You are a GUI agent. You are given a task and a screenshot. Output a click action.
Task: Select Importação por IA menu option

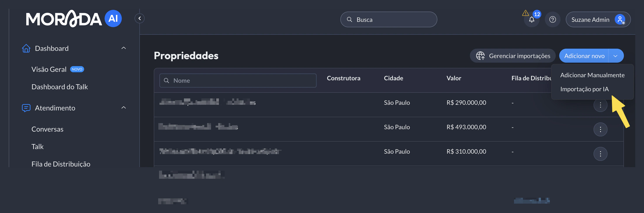pyautogui.click(x=585, y=89)
